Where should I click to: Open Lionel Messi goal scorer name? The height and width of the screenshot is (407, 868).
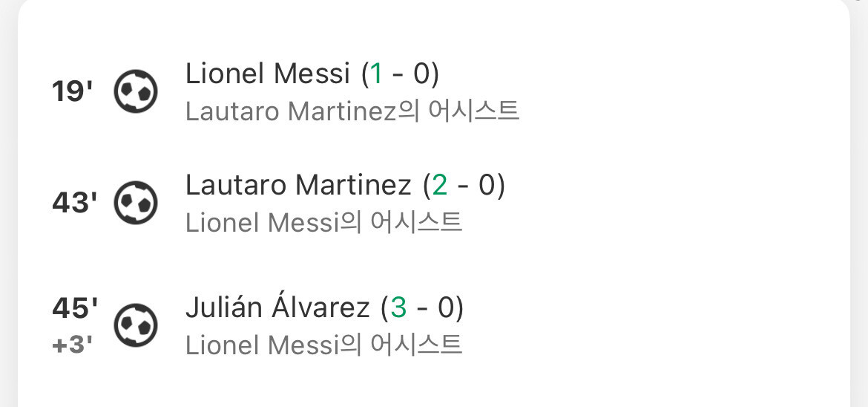pos(267,74)
